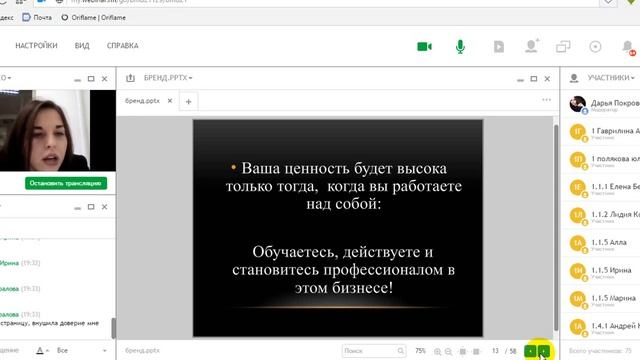Click Остановить трансляцию button

66,183
